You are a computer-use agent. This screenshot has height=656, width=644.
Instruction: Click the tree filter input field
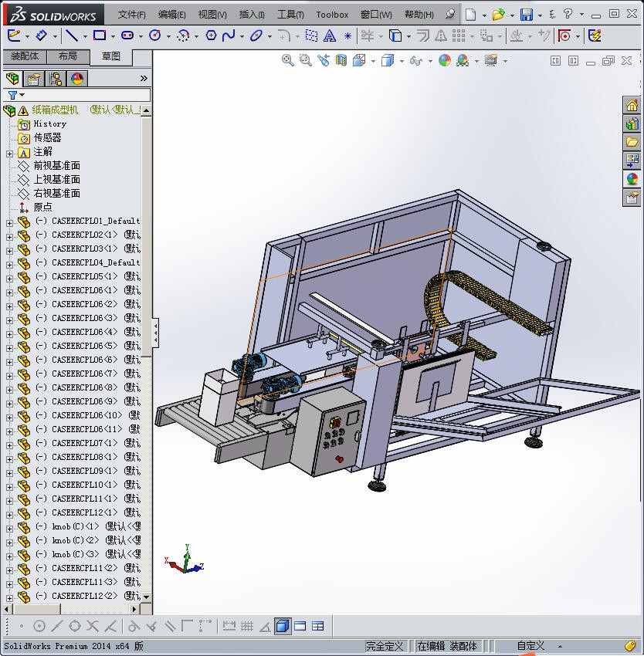86,95
